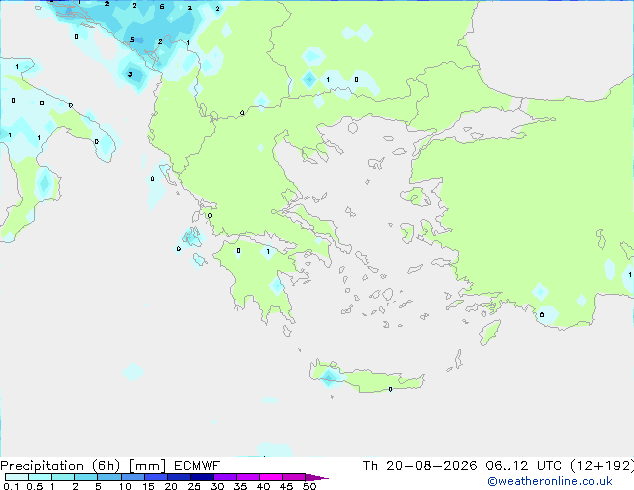Click the 15–20 mm legend swatch
Screen dimensions: 634x490
(155, 477)
